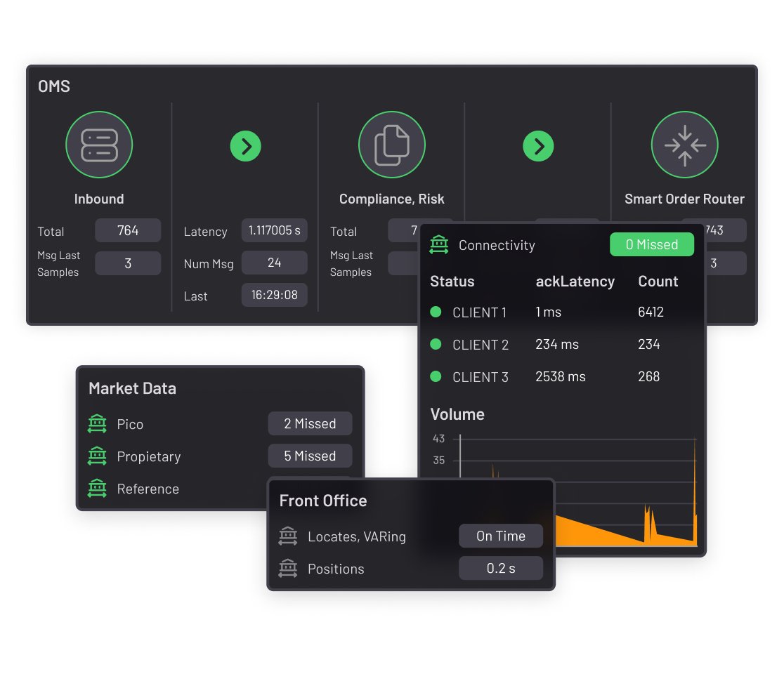784x674 pixels.
Task: Click the Reference feed icon
Action: coord(97,489)
